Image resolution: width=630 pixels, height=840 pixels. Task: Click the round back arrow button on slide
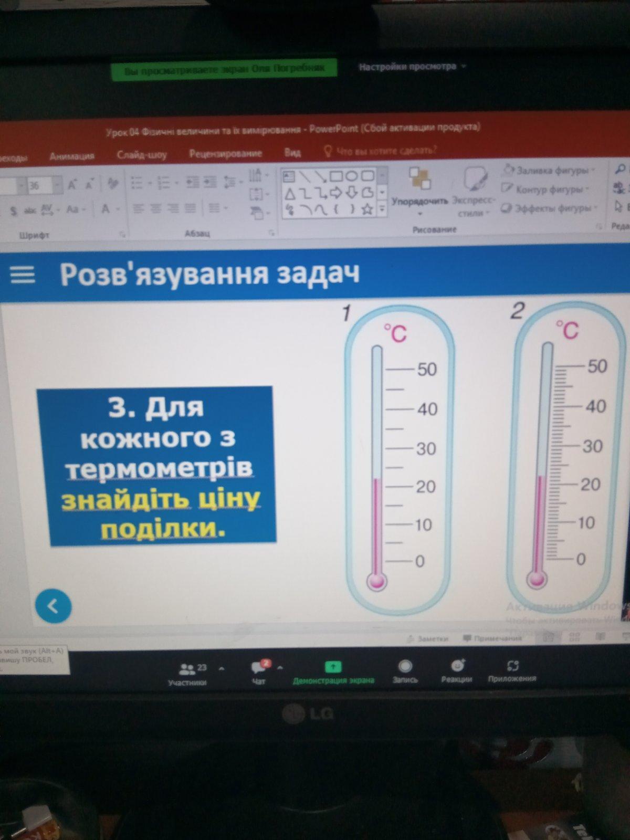[53, 606]
